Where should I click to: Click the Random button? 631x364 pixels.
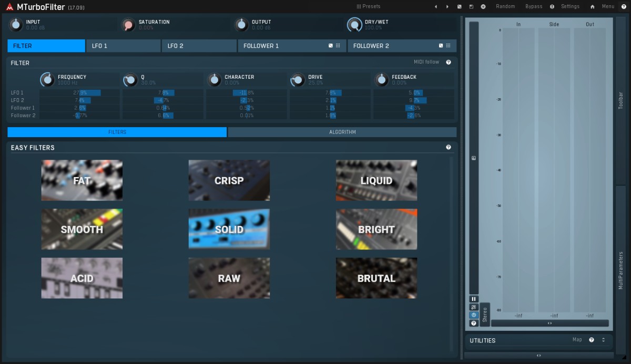coord(505,6)
